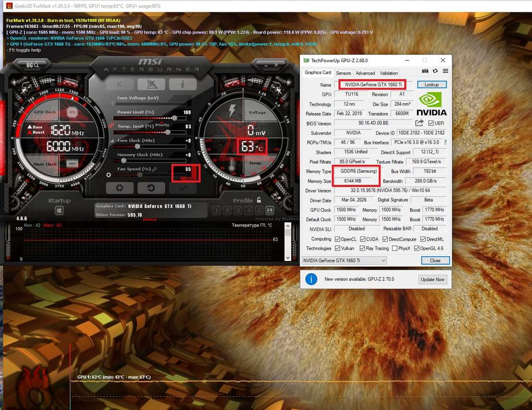Toggle power/temp limit link icon

[111, 125]
